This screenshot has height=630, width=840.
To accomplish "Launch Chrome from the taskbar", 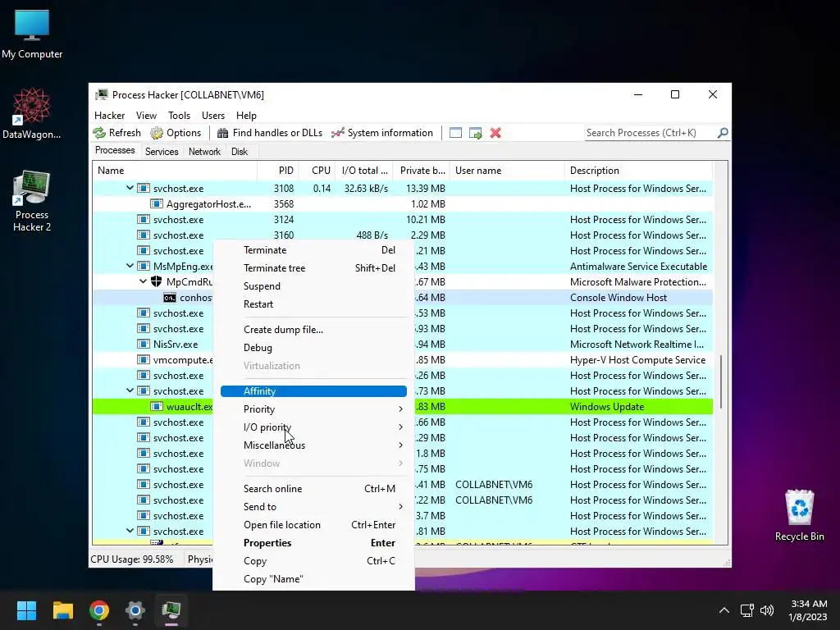I will click(x=99, y=610).
